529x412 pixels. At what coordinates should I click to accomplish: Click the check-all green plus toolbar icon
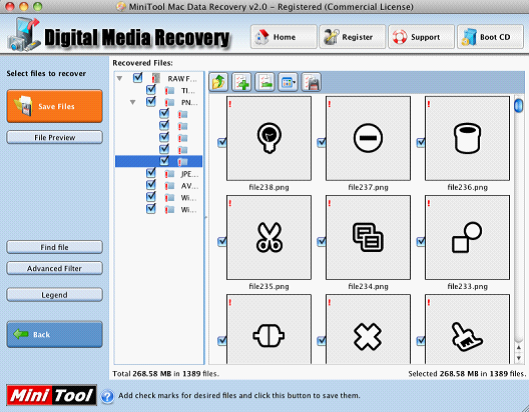pos(242,82)
